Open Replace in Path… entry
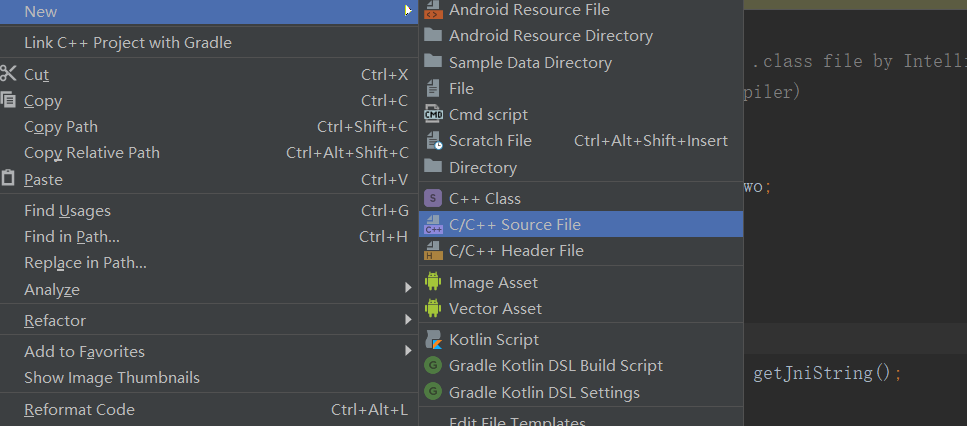 click(209, 263)
